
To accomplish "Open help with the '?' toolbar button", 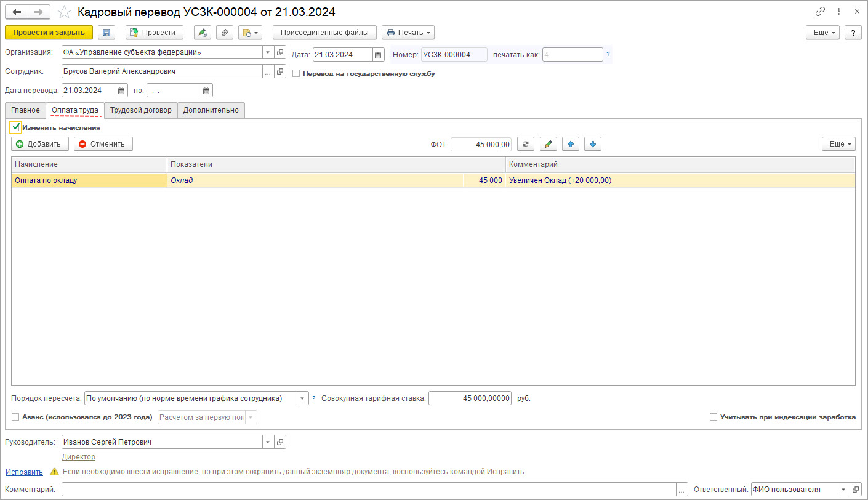I will pos(853,32).
